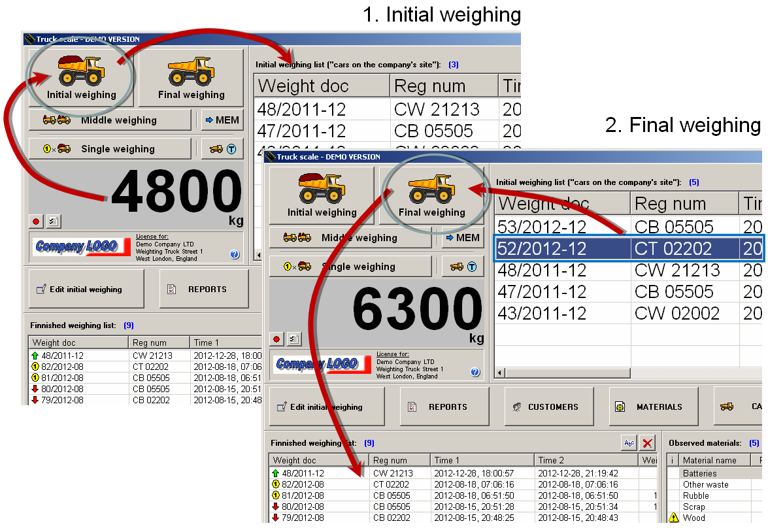Click MEM button in front window
Screen dimensions: 768x532
[x=463, y=238]
